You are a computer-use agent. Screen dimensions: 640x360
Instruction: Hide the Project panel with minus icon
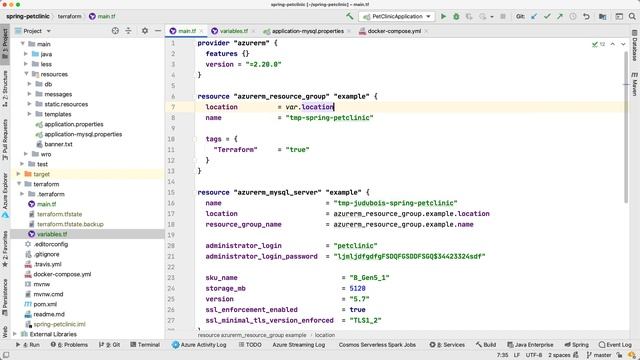tap(158, 31)
